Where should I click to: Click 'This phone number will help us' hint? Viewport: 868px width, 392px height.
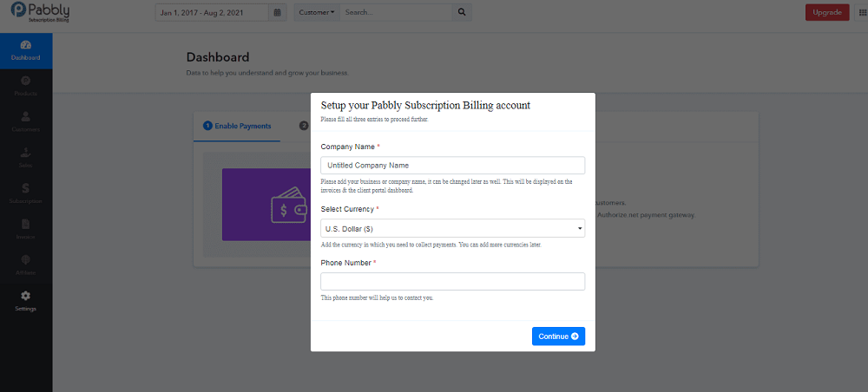377,298
